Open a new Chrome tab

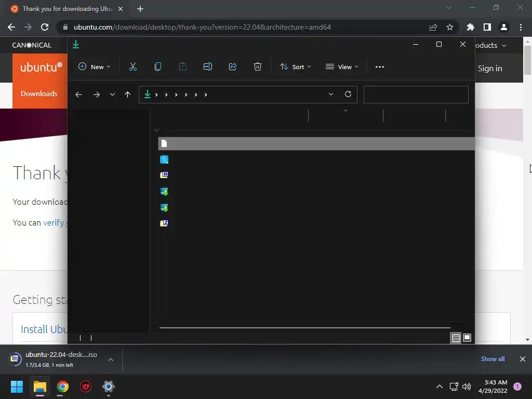(140, 9)
